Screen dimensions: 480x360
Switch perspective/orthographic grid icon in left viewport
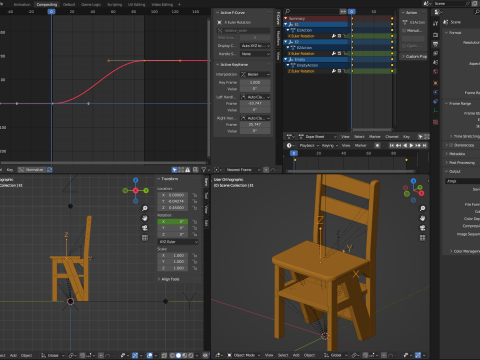(x=145, y=238)
